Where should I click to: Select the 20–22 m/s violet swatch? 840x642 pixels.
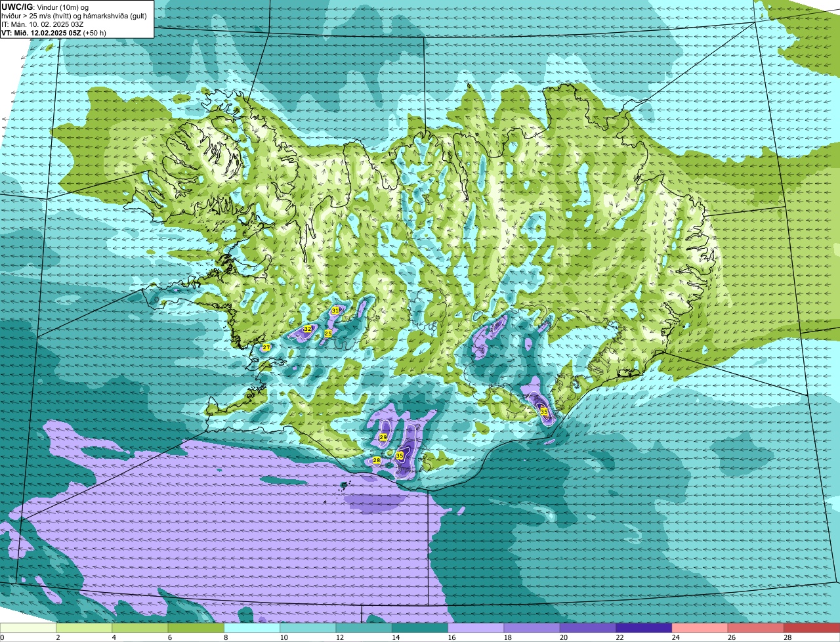point(588,628)
